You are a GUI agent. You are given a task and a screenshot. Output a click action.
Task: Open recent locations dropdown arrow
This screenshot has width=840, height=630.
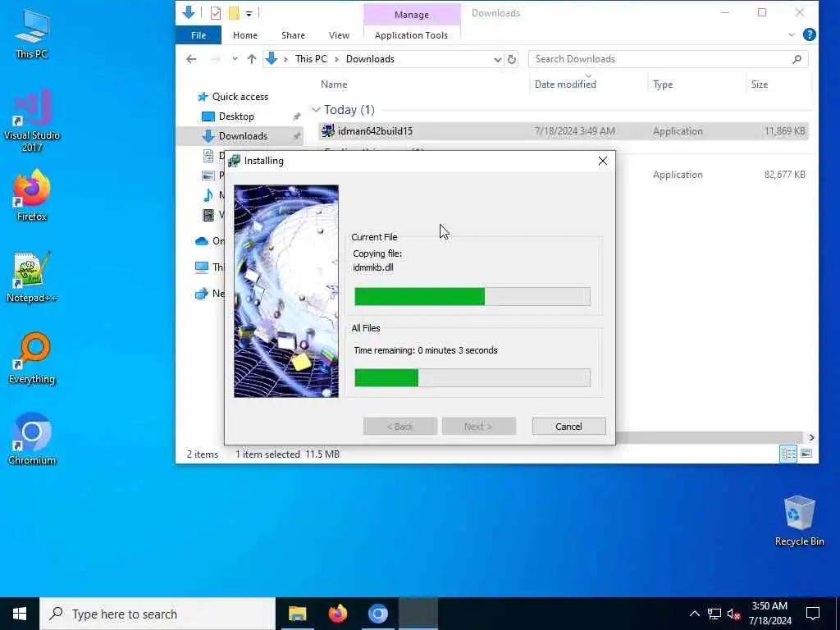(235, 59)
